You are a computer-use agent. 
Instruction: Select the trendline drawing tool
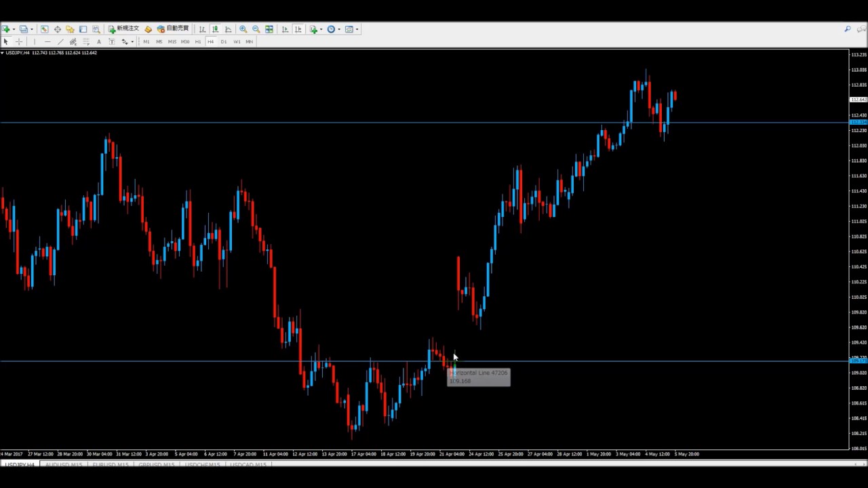(60, 42)
